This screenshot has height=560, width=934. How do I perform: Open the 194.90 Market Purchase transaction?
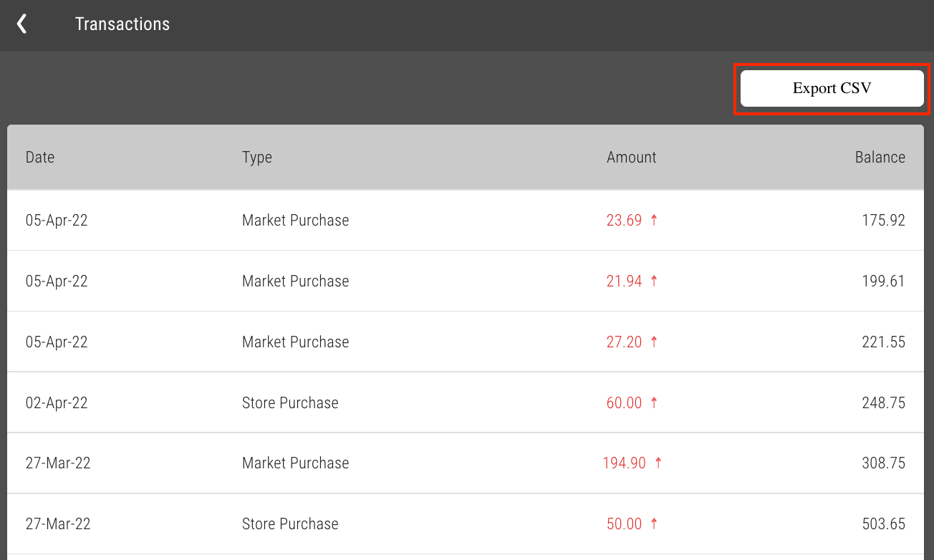(465, 463)
